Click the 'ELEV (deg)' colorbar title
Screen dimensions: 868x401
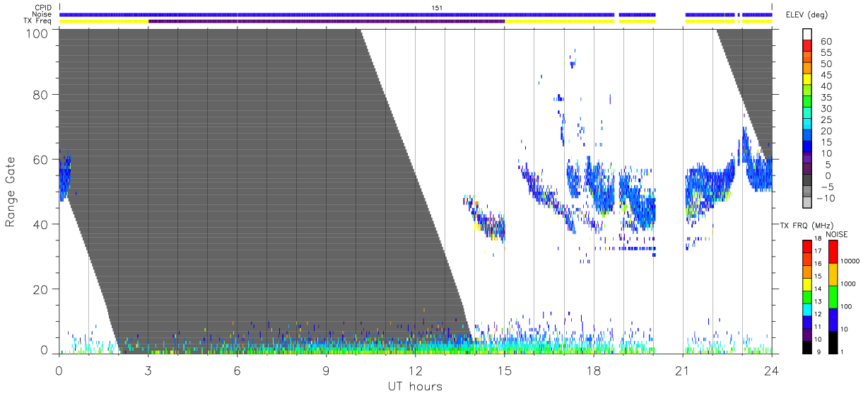coord(807,15)
